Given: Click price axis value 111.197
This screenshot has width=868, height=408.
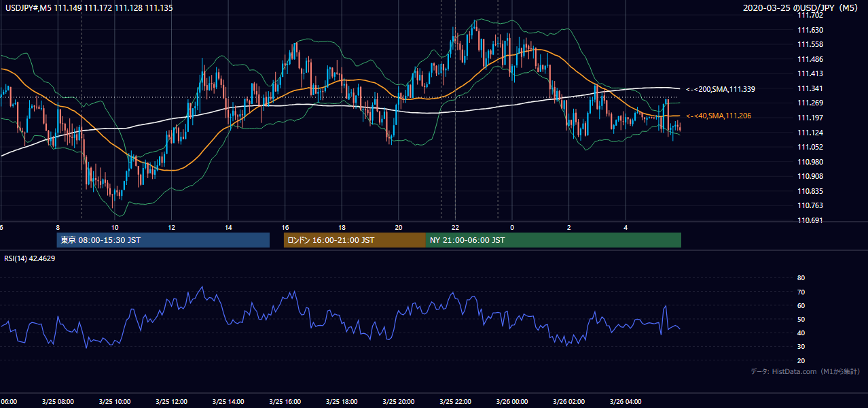Looking at the screenshot, I should point(810,118).
